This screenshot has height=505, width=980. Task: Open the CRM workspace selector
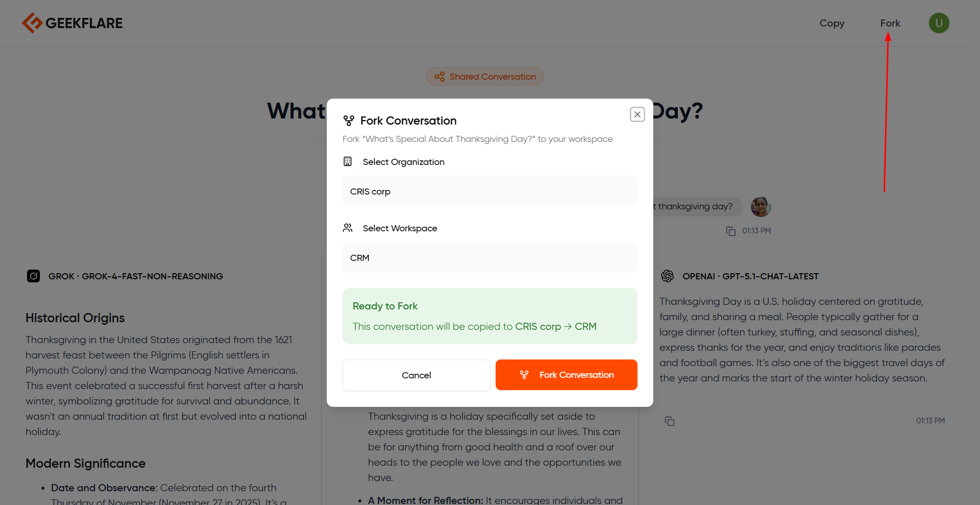489,257
